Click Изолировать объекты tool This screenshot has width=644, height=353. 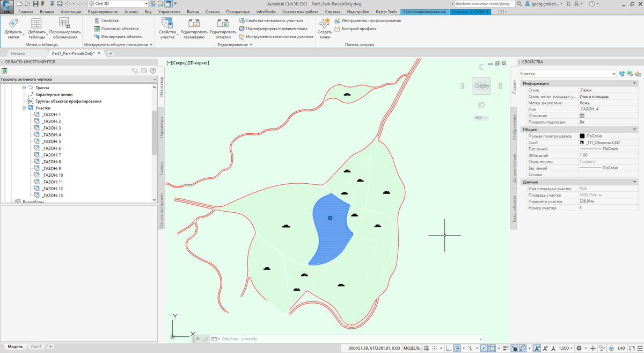(118, 37)
